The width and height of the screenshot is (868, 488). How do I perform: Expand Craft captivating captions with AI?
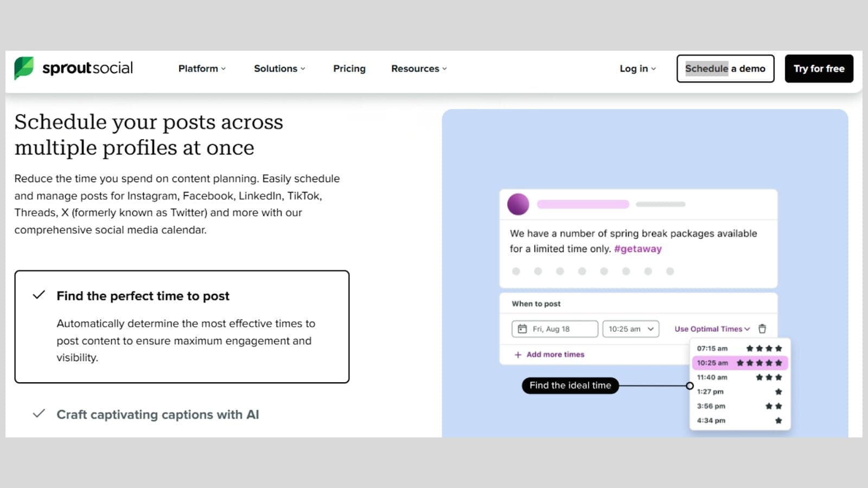pyautogui.click(x=157, y=415)
